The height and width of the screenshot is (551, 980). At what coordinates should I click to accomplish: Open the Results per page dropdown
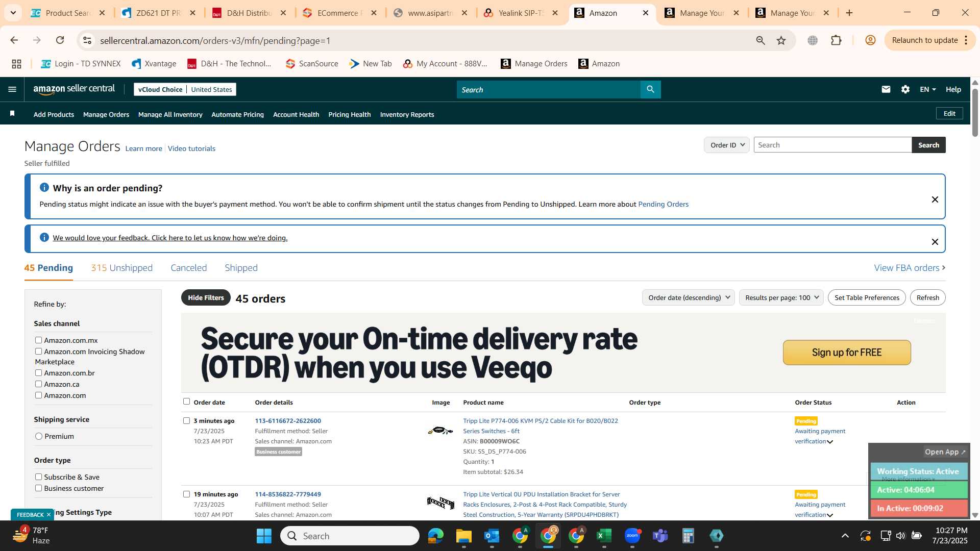click(x=781, y=297)
